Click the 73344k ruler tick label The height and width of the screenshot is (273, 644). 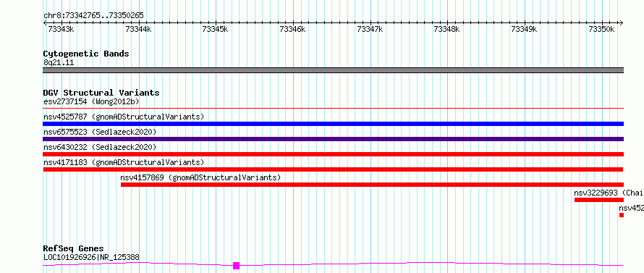[x=138, y=29]
